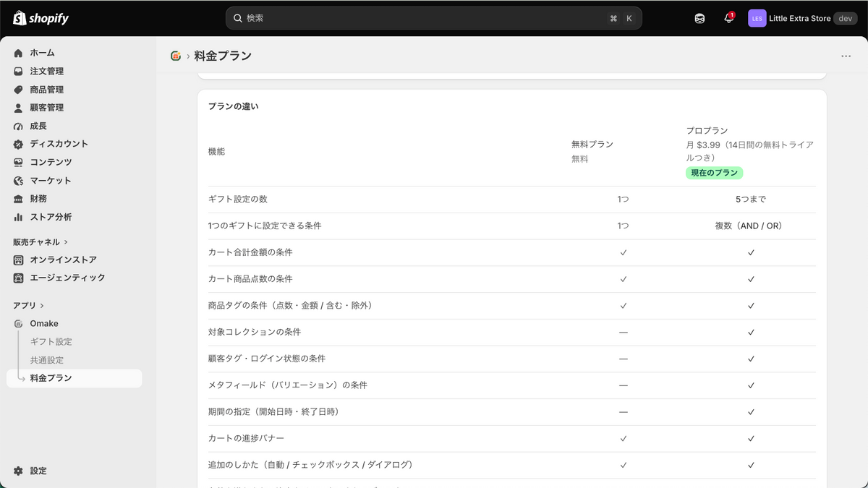
Task: Expand the アプリ section chevron
Action: tap(42, 306)
